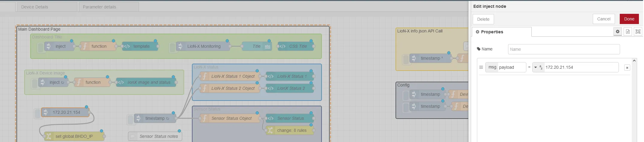This screenshot has height=142, width=644.
Task: Select the LioN-X Status 2 Object node
Action: [230, 88]
